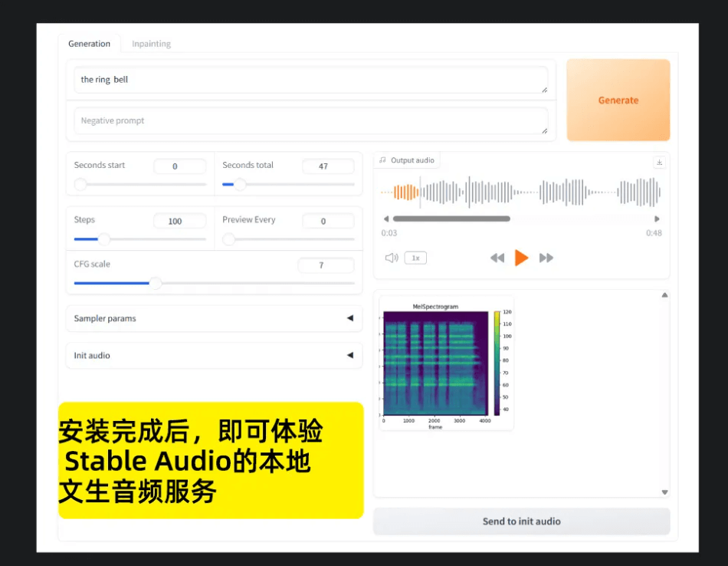The height and width of the screenshot is (566, 728).
Task: Select the Generation tab
Action: click(x=89, y=44)
